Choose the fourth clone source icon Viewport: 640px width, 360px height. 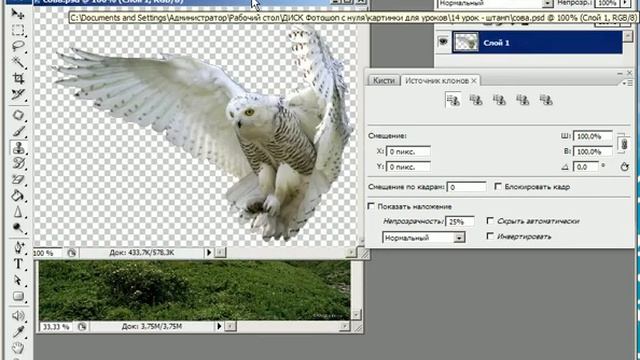[x=522, y=100]
